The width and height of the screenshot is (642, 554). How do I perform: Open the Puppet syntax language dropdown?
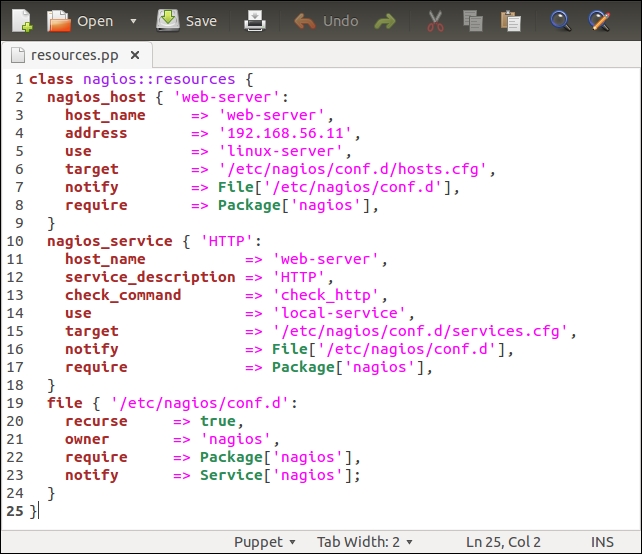(x=265, y=542)
